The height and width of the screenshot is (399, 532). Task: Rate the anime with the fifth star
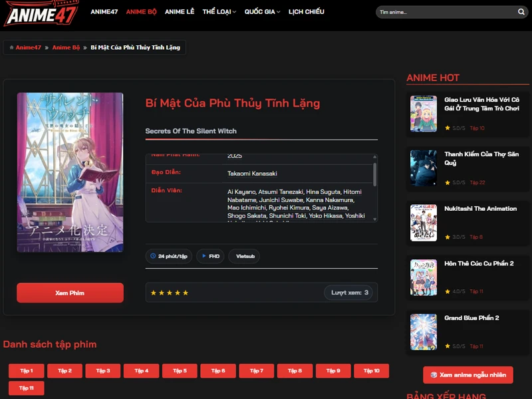tap(186, 293)
